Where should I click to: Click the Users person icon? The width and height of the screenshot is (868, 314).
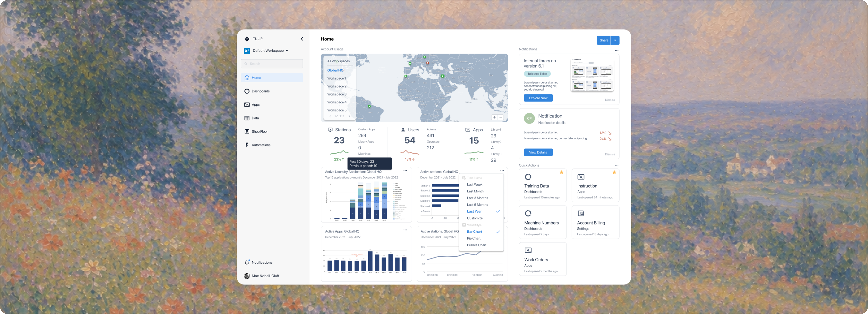tap(403, 130)
